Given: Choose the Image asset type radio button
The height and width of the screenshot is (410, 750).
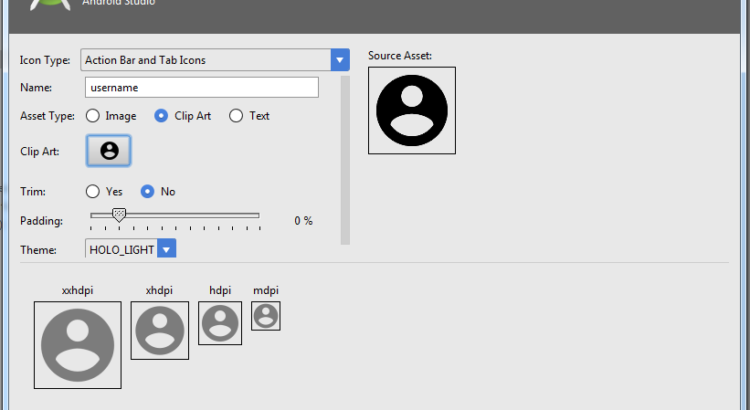Looking at the screenshot, I should tap(93, 116).
